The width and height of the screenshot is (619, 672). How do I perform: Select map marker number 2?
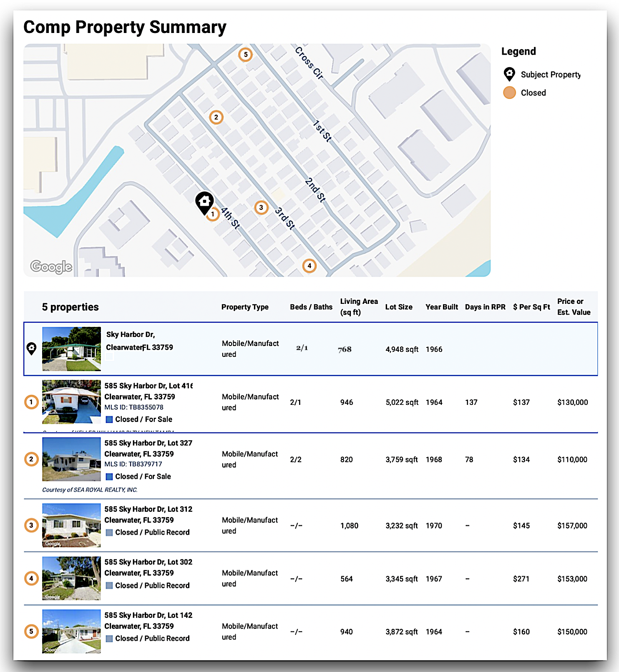tap(216, 117)
